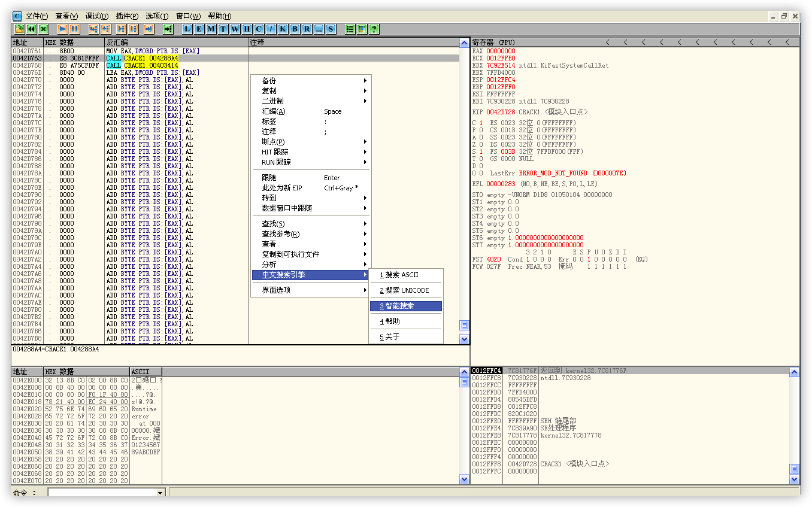Restart the debugged program with rewind icon
812x507 pixels.
[x=31, y=29]
